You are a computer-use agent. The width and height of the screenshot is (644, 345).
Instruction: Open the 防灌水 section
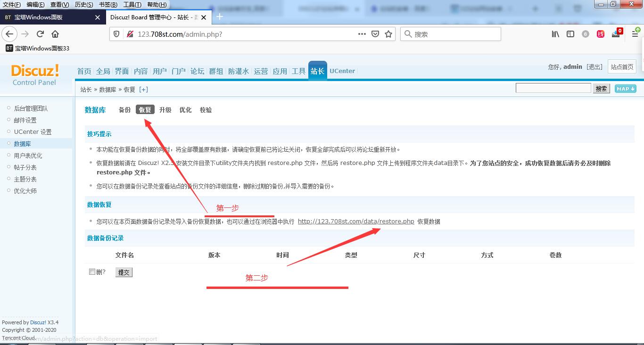[x=239, y=71]
